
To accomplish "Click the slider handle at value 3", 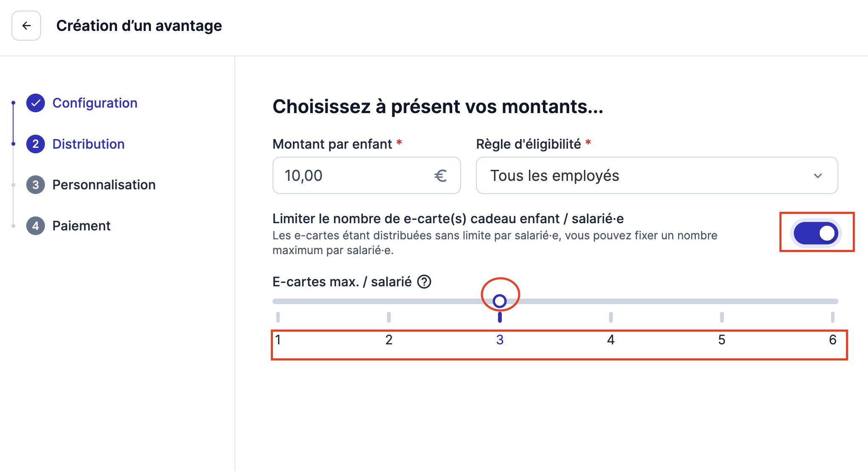I will (500, 301).
